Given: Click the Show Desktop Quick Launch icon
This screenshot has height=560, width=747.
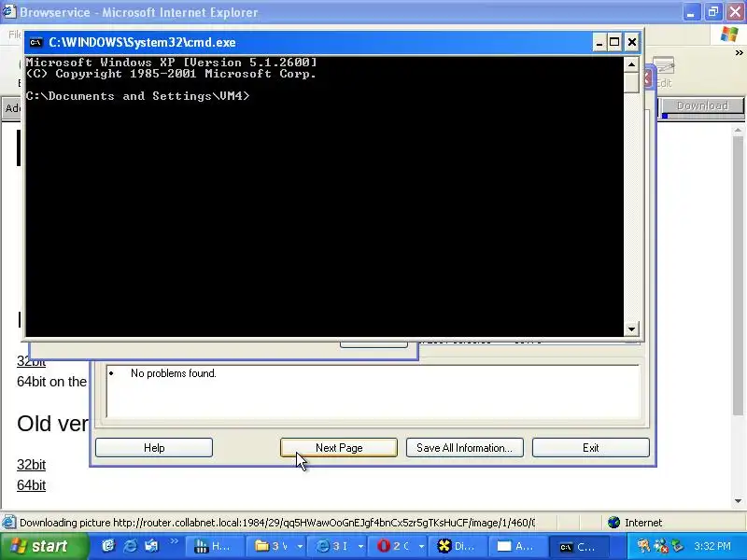Looking at the screenshot, I should pyautogui.click(x=151, y=546).
